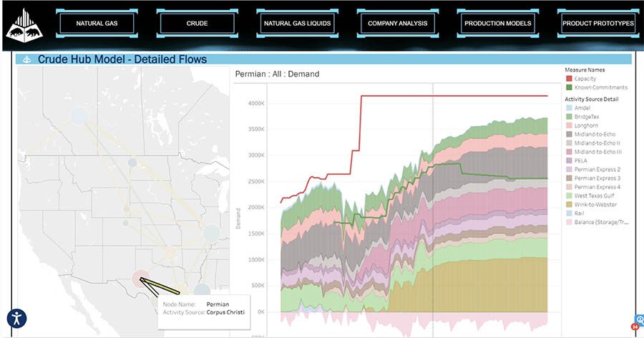
Task: Open the PRODUCTION MODELS tab
Action: tap(498, 24)
